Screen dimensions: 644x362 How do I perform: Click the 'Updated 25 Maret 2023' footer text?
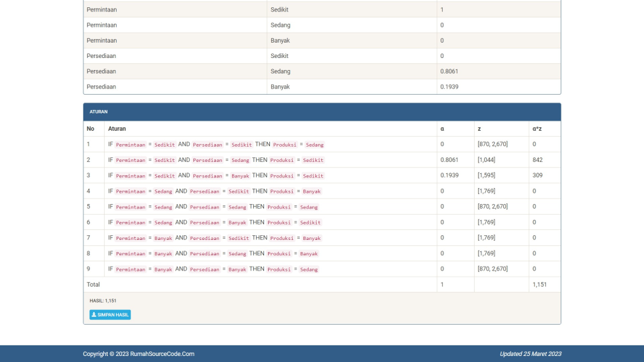click(x=530, y=354)
